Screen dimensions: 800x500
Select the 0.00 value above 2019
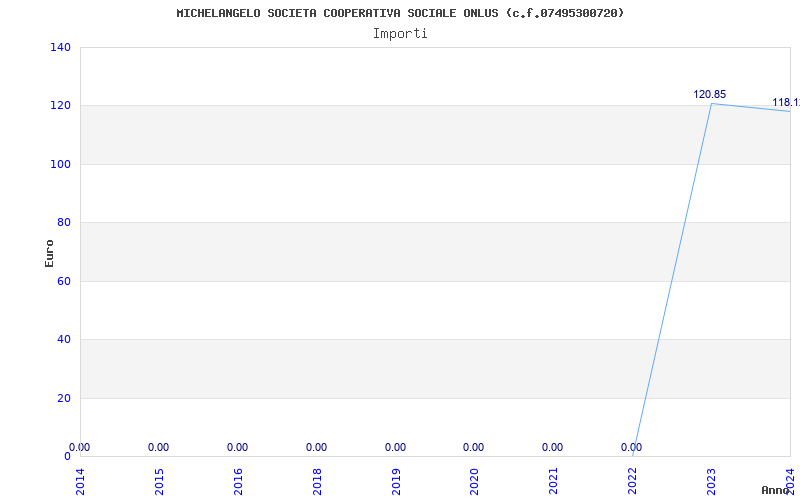point(395,447)
